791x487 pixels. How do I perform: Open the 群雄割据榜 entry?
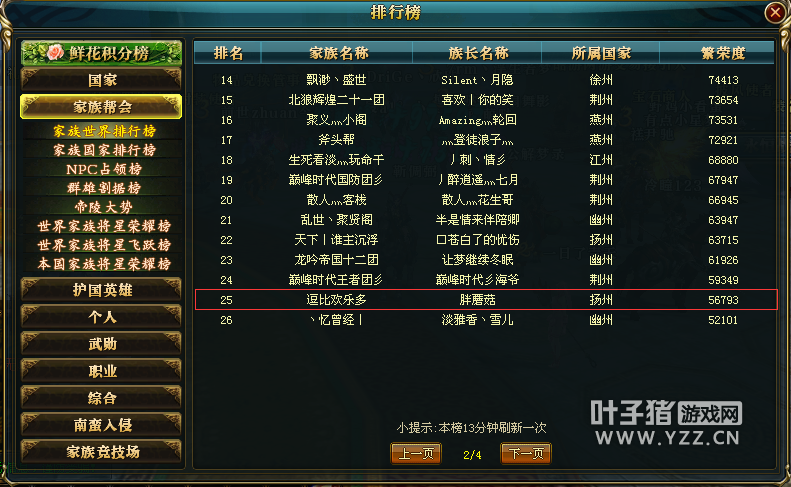(104, 188)
